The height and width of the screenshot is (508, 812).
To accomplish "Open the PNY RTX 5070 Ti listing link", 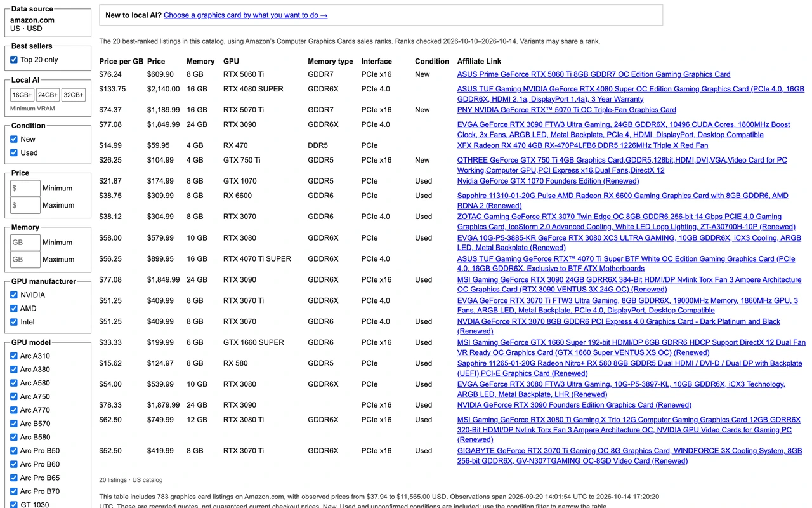I will [566, 110].
